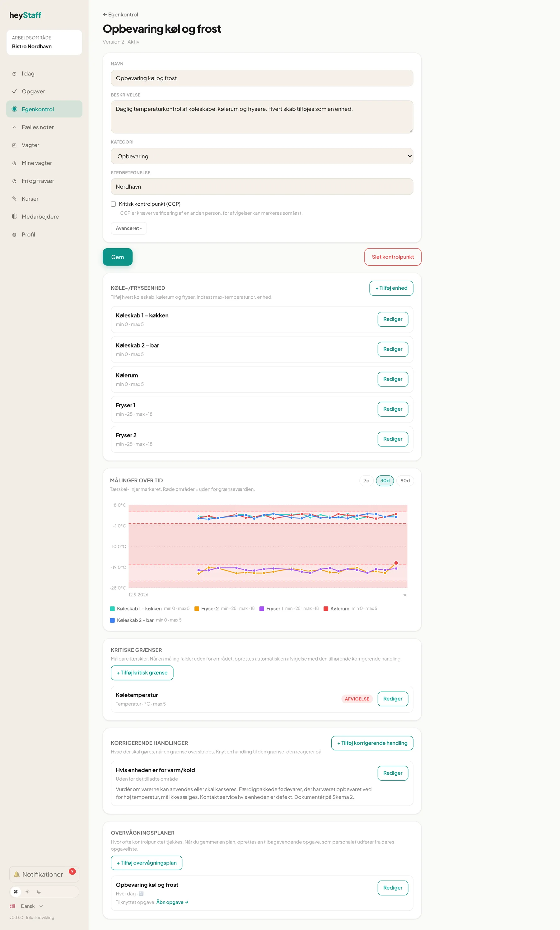
Task: Click the Stedbetegnelse input field
Action: click(262, 187)
